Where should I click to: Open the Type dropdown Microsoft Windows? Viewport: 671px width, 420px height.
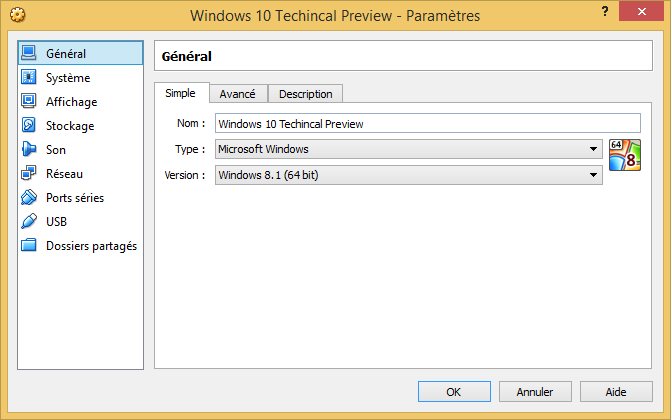(409, 149)
